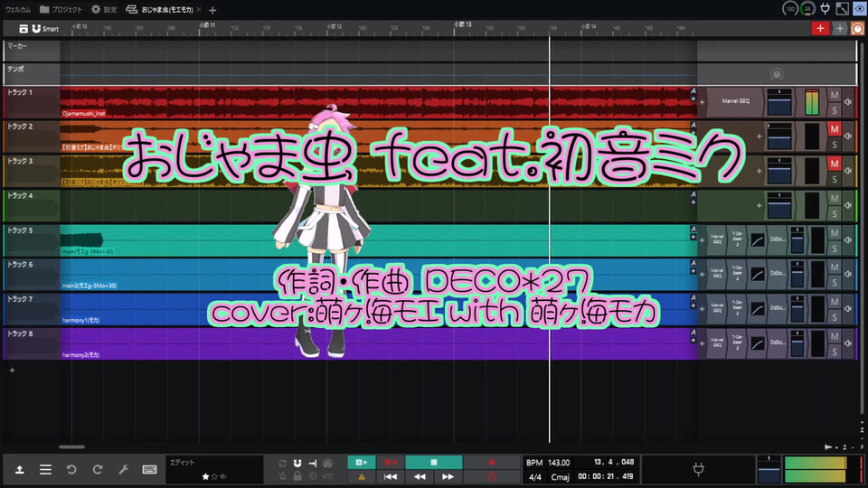Screen dimensions: 868x488
Task: Undo the last action
Action: 71,470
